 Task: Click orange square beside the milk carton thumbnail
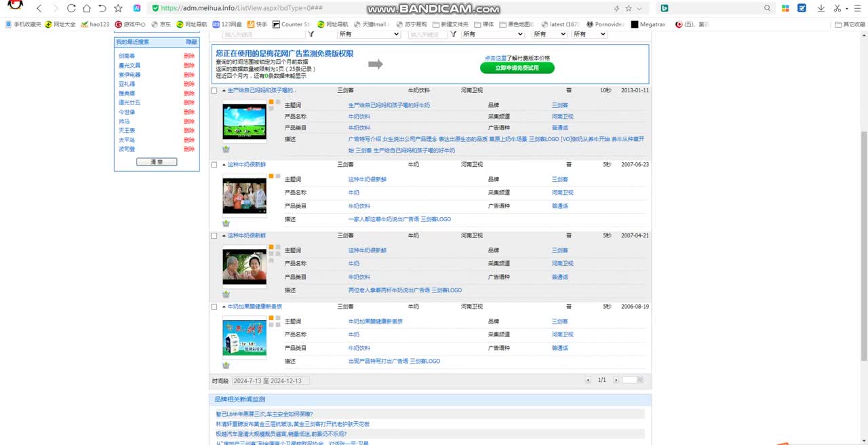click(271, 318)
